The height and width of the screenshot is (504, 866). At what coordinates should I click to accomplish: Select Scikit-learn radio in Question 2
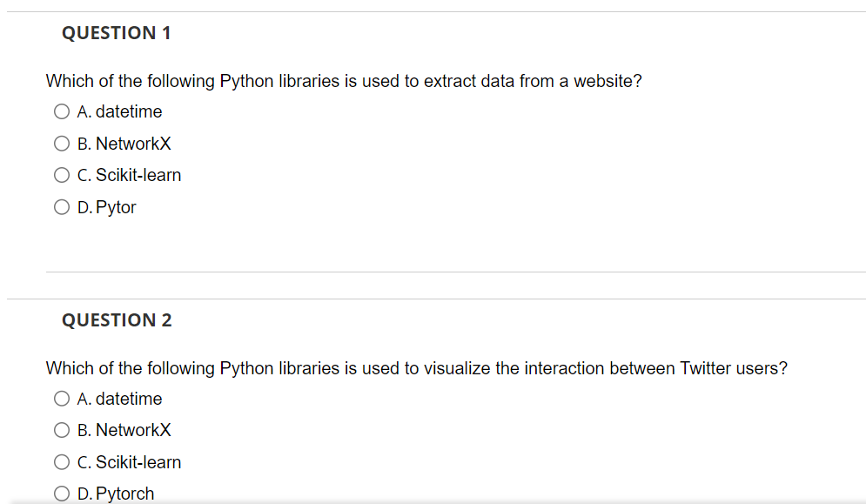tap(62, 462)
